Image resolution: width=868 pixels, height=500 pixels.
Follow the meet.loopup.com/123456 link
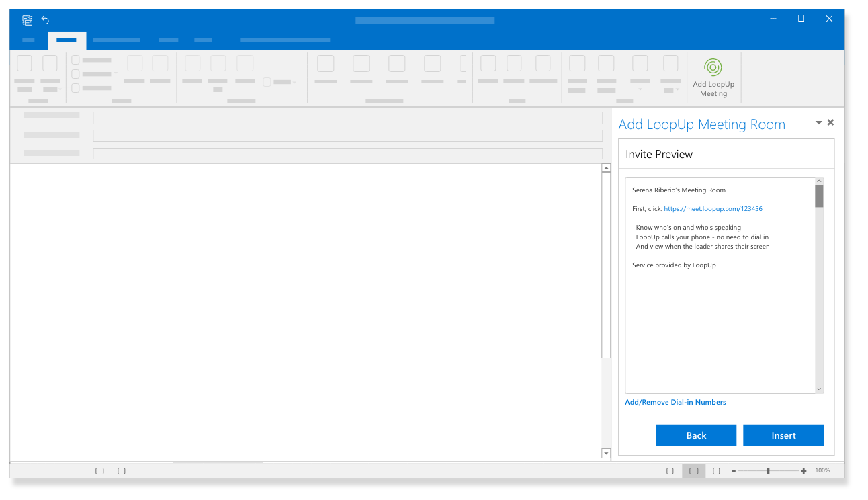(713, 209)
